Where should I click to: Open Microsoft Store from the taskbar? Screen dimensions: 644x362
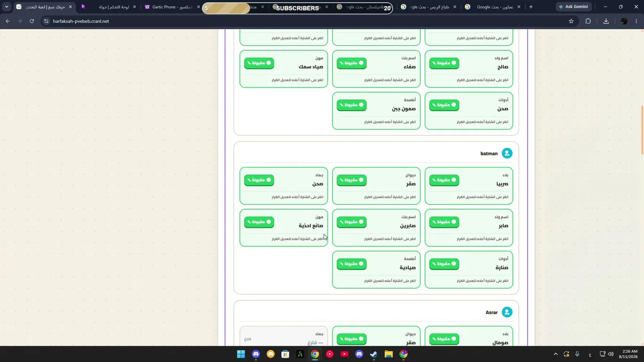[x=285, y=354]
